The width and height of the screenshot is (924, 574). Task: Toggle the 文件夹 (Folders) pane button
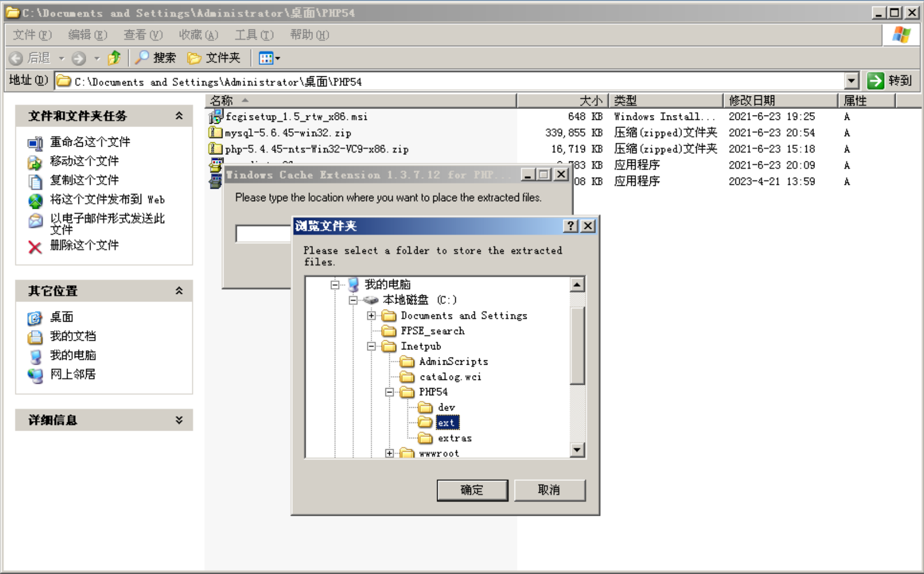click(x=214, y=58)
